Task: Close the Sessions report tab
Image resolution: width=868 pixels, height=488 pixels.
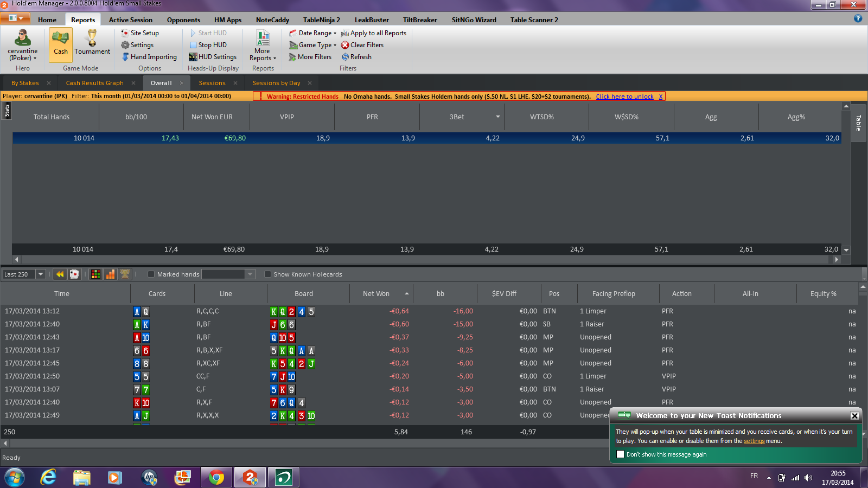Action: coord(235,83)
